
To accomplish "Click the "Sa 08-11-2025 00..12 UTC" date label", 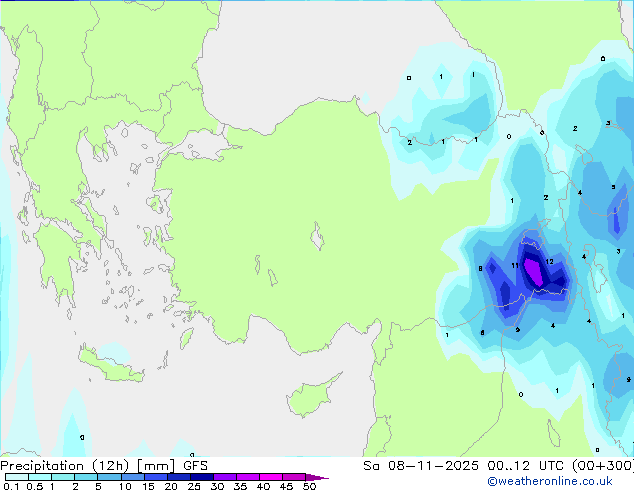I will (x=465, y=465).
